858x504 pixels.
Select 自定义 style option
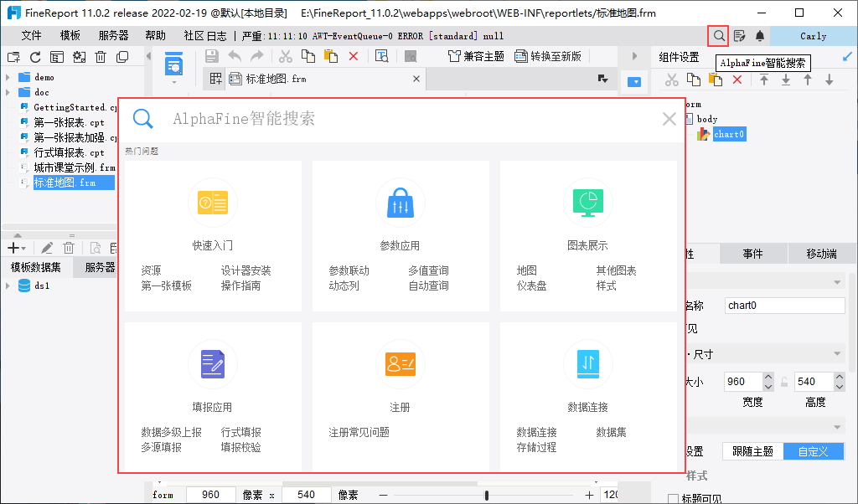click(x=814, y=451)
